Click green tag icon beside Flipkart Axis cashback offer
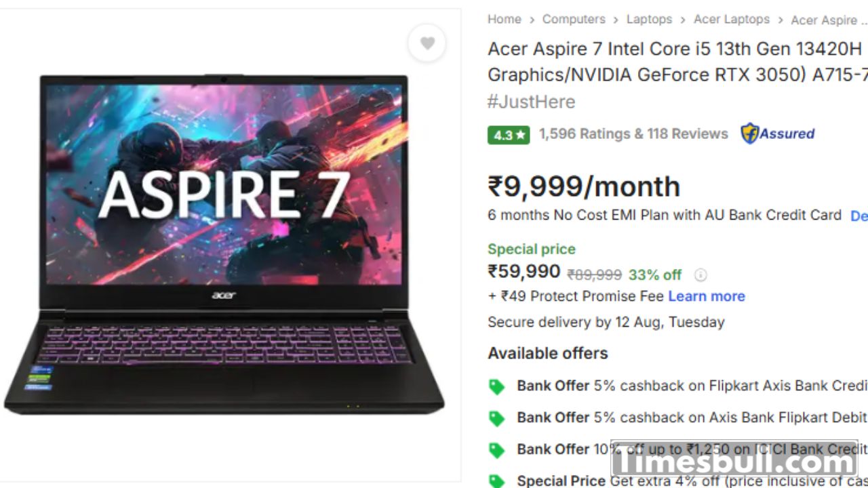The image size is (868, 488). click(x=497, y=386)
